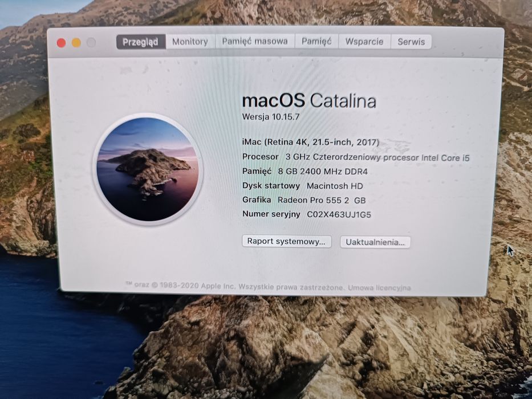Minimize window using yellow button

pyautogui.click(x=76, y=43)
